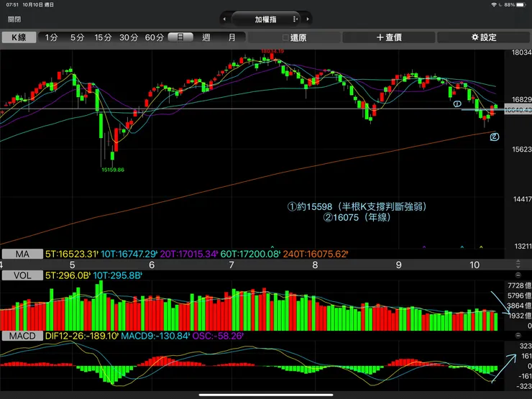Tap the Wi-Fi status icon
This screenshot has height=399, width=532.
tap(494, 5)
